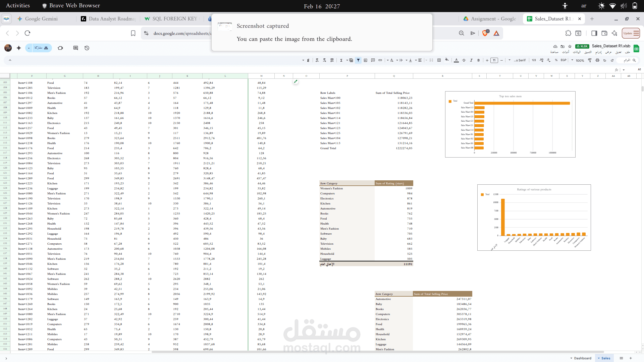Print the spreadsheet using the printer icon

[x=598, y=60]
